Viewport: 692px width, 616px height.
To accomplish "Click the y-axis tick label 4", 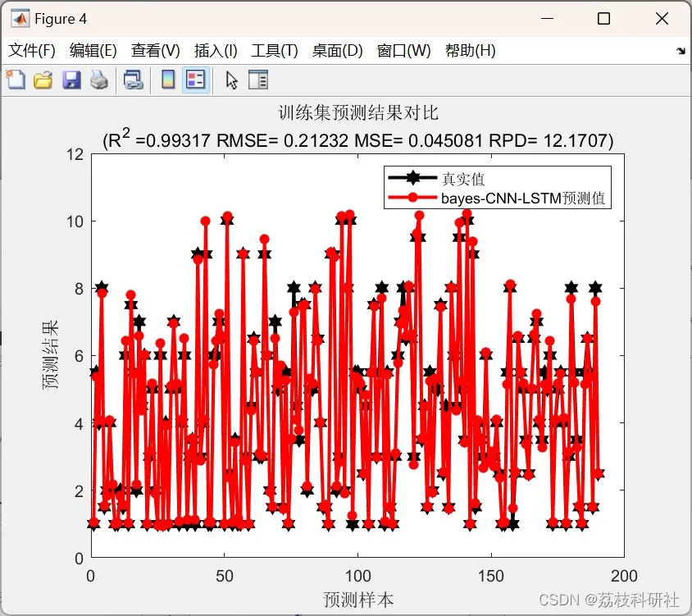I will [79, 424].
